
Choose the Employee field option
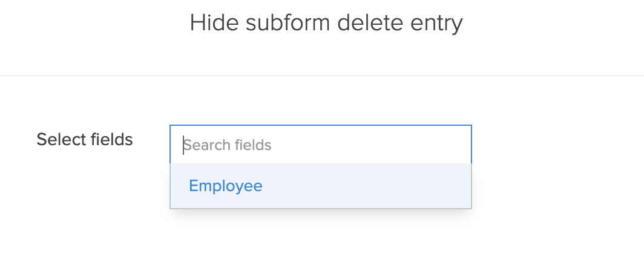point(226,186)
